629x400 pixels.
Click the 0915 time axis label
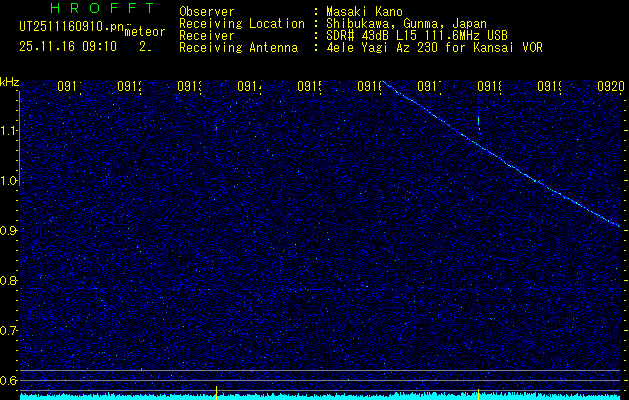(309, 86)
